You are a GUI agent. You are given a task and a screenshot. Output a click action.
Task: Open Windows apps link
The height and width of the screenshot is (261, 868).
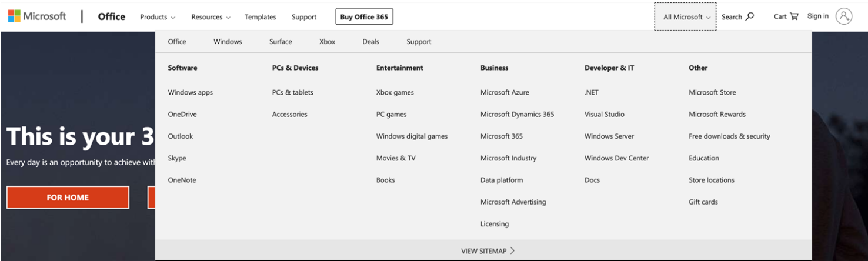(x=191, y=92)
